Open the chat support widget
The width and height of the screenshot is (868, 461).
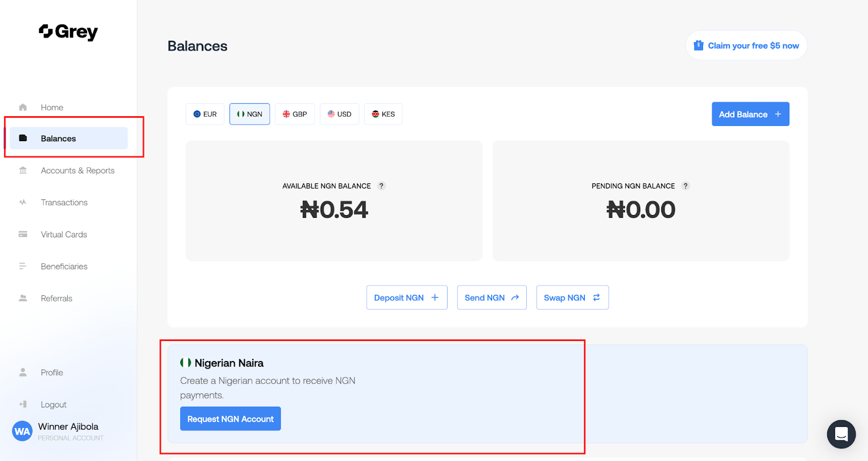coord(841,434)
